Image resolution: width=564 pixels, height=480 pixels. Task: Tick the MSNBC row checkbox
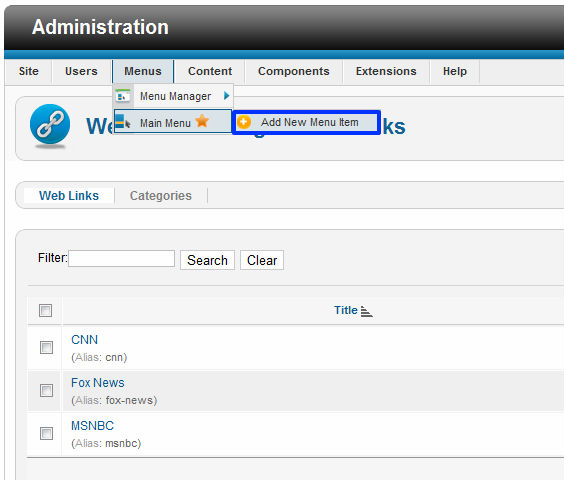click(x=46, y=433)
